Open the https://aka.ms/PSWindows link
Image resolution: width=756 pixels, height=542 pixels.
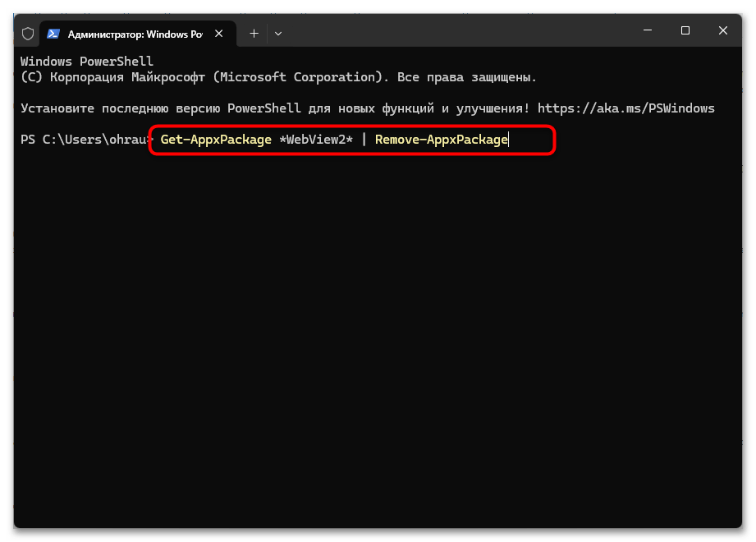[627, 107]
